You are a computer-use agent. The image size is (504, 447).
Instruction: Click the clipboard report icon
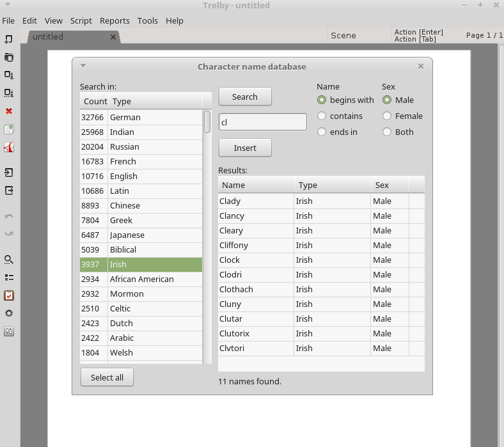(9, 295)
